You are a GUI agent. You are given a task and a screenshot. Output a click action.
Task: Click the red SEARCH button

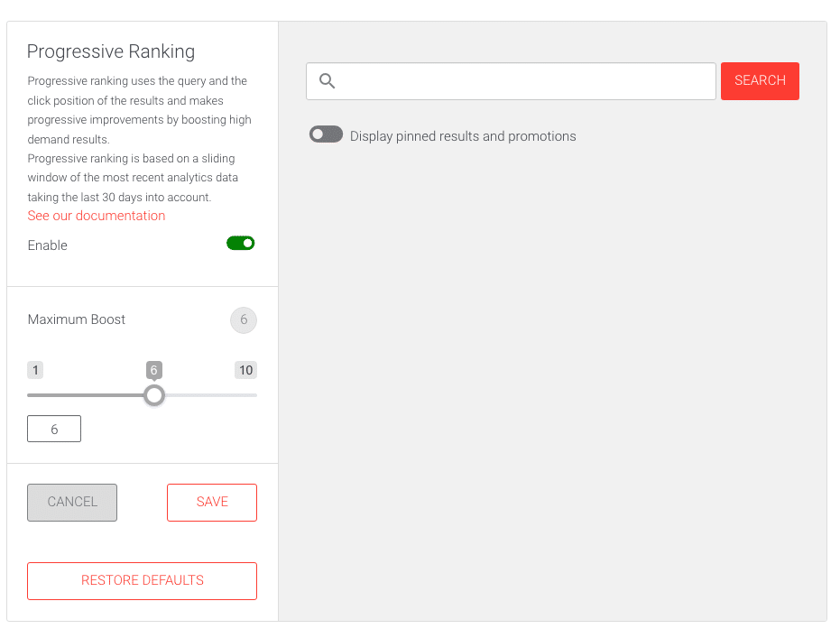[760, 81]
